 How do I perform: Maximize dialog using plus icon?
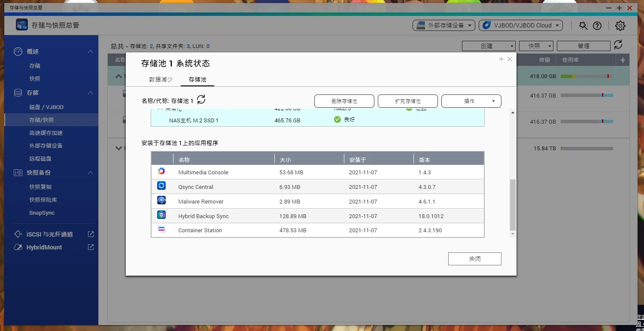pyautogui.click(x=501, y=59)
